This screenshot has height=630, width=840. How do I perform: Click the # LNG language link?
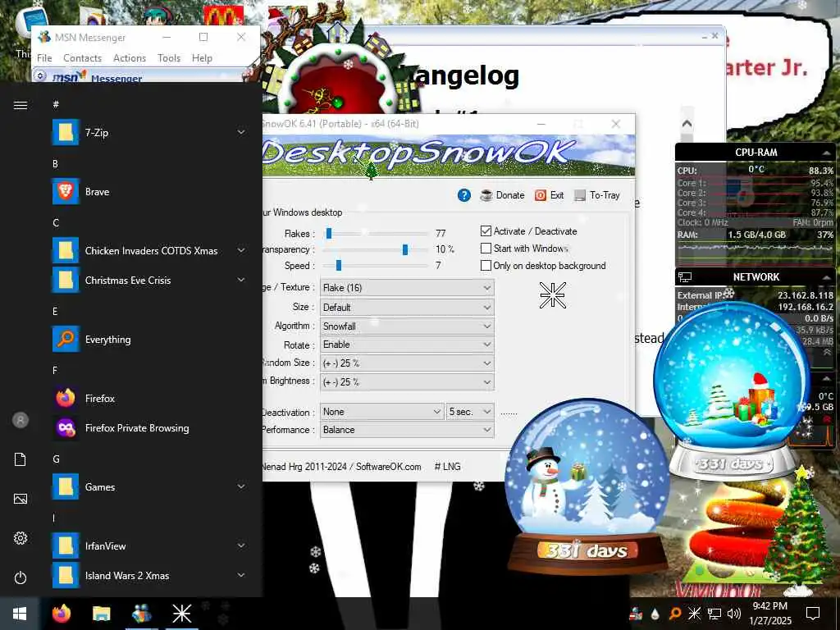click(447, 467)
